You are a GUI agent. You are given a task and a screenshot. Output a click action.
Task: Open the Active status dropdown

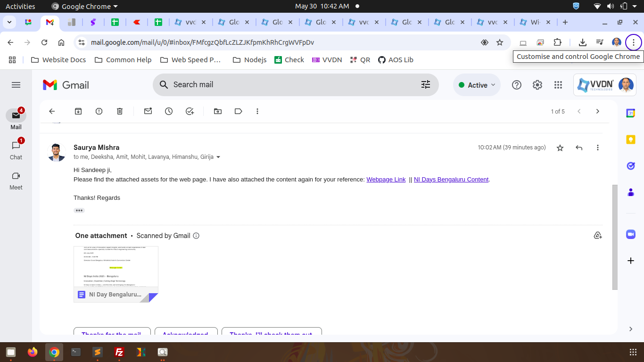477,85
